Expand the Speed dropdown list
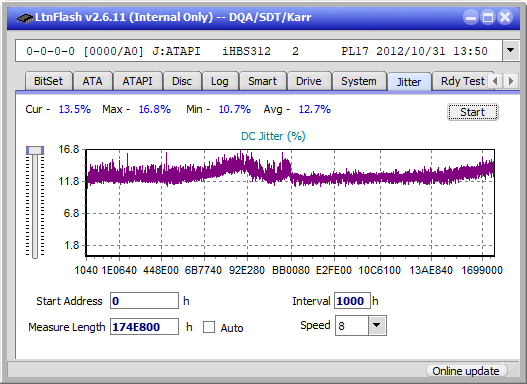Image resolution: width=527 pixels, height=384 pixels. [377, 325]
